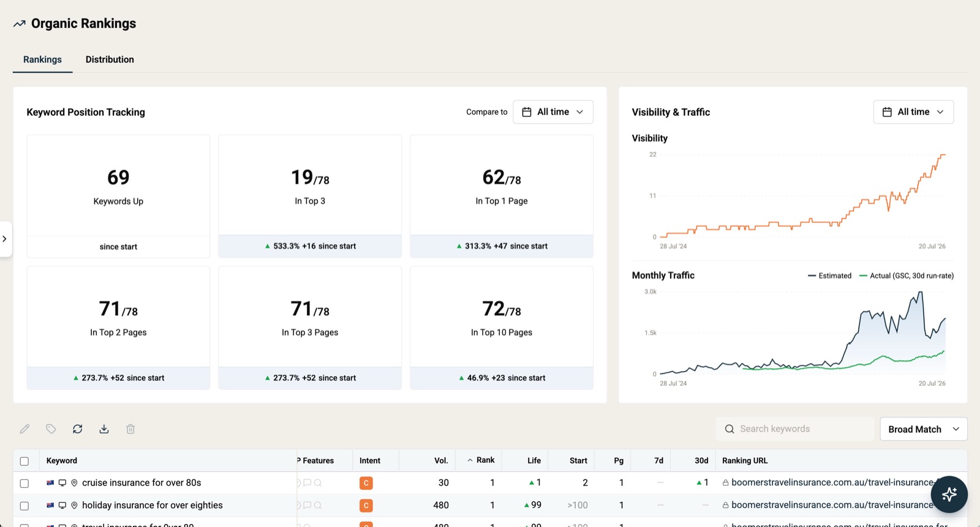Click the Organic Rankings trend icon
980x527 pixels.
tap(20, 24)
